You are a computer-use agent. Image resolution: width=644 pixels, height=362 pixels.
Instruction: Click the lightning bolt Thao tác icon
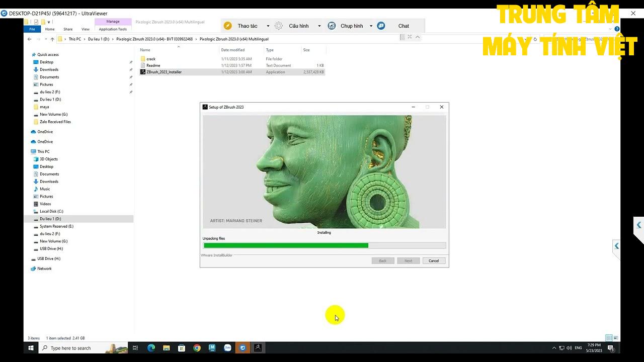pyautogui.click(x=228, y=26)
